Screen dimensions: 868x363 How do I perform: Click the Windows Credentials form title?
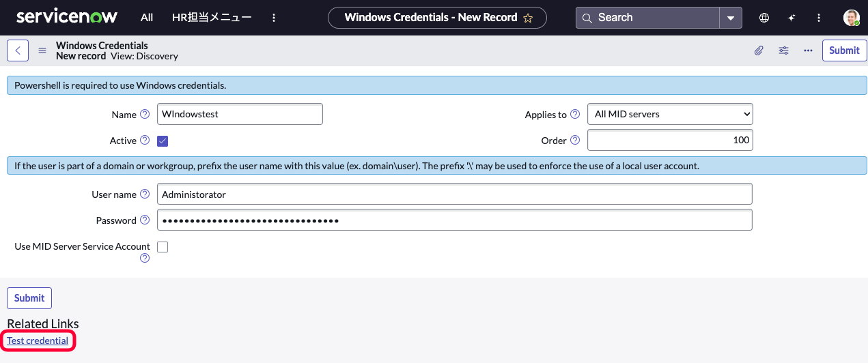pos(102,46)
